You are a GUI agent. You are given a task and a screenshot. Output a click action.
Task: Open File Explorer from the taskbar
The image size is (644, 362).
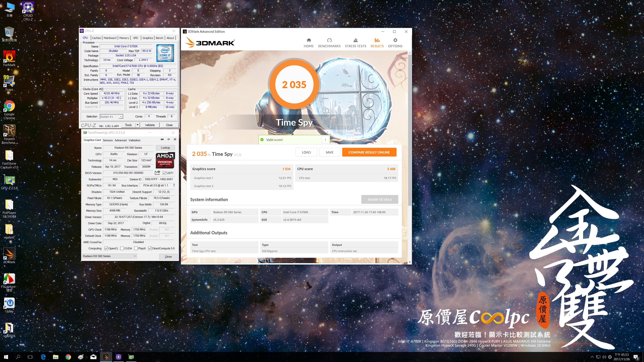point(56,357)
